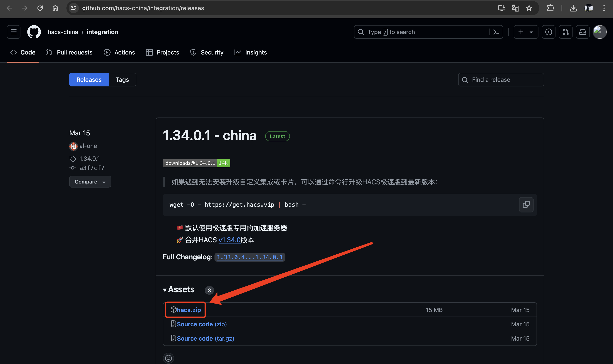
Task: Bookmark this page with the star icon
Action: tap(529, 8)
